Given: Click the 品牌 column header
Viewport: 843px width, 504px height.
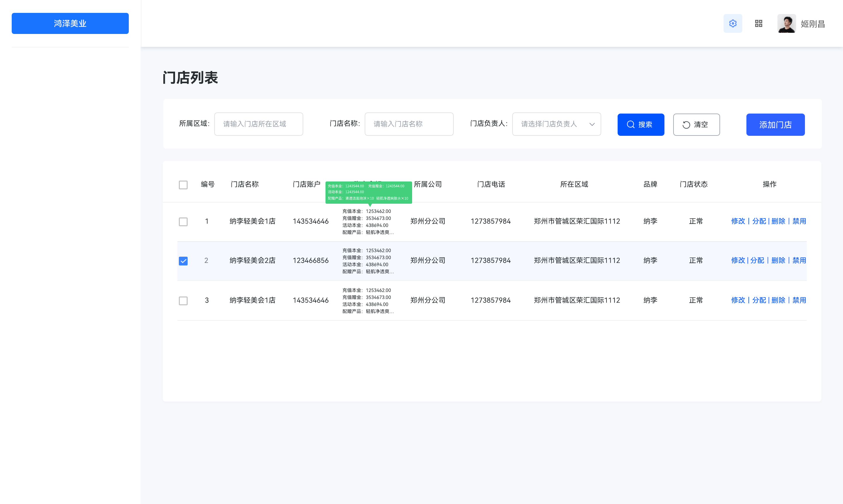Looking at the screenshot, I should (650, 184).
